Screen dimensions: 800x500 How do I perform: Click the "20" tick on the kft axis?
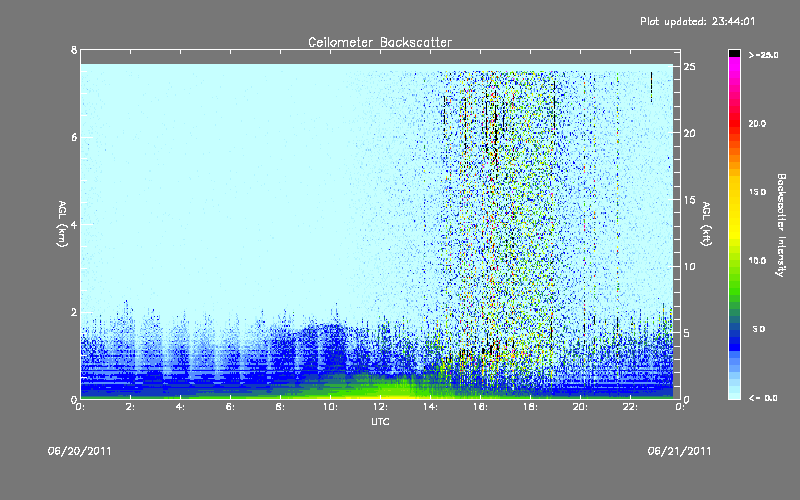(690, 133)
